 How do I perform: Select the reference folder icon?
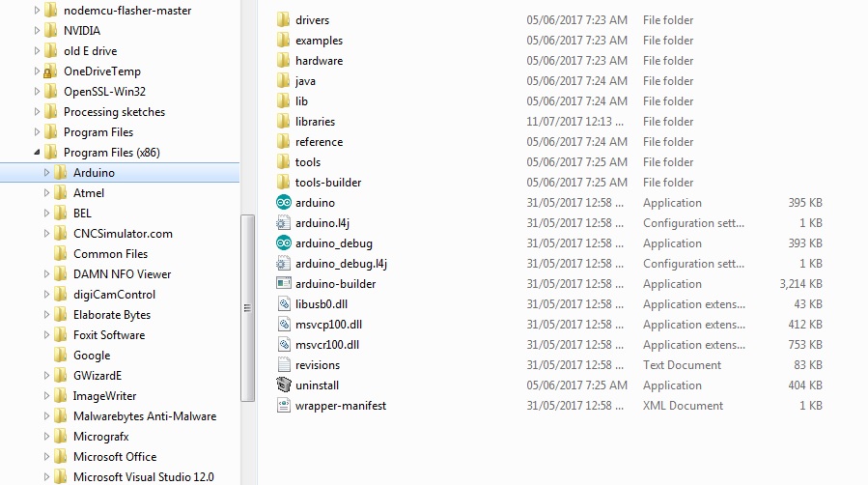pyautogui.click(x=283, y=142)
